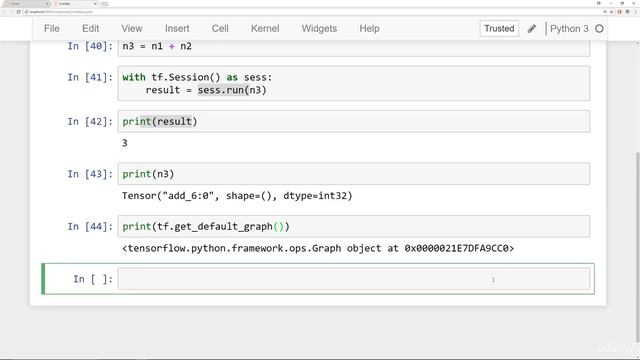Open the Help menu
Image resolution: width=640 pixels, height=360 pixels.
click(x=369, y=29)
